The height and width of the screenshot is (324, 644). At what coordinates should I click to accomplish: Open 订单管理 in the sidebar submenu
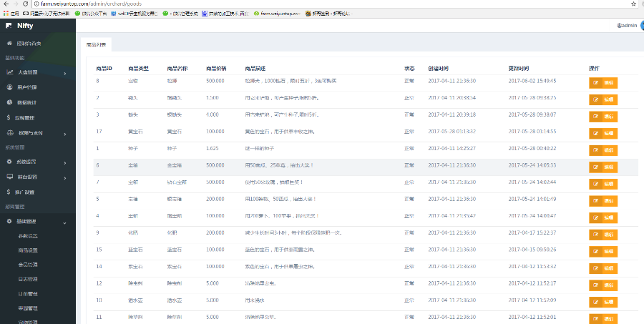pyautogui.click(x=28, y=293)
